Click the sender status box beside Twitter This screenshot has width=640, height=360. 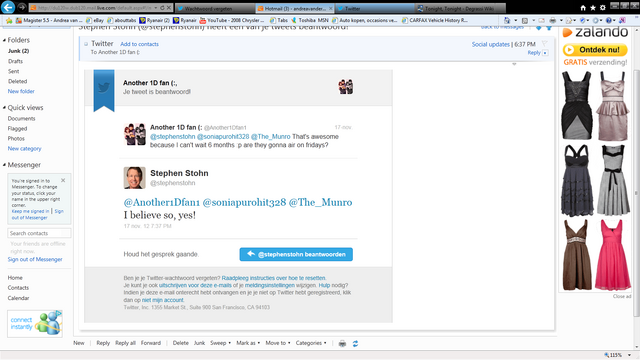pyautogui.click(x=86, y=44)
